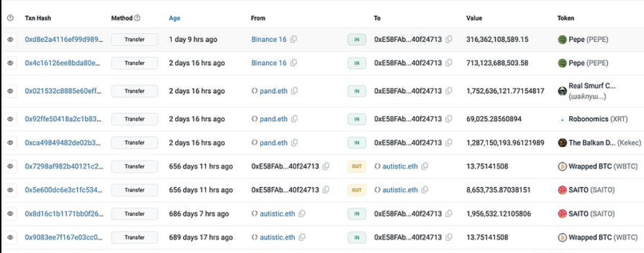Open transaction hash 0x92ffe50418a2c1b83

pos(63,119)
